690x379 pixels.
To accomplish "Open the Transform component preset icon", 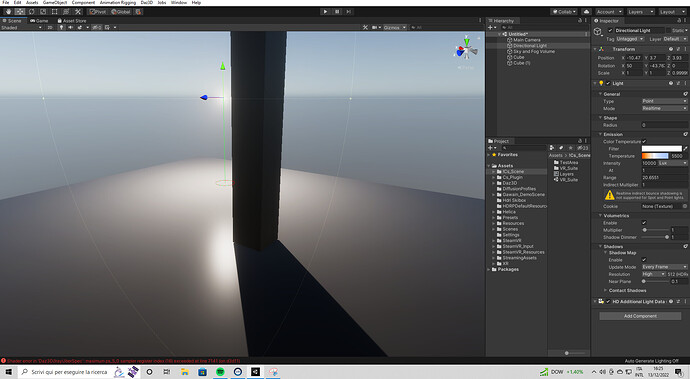I will (678, 49).
